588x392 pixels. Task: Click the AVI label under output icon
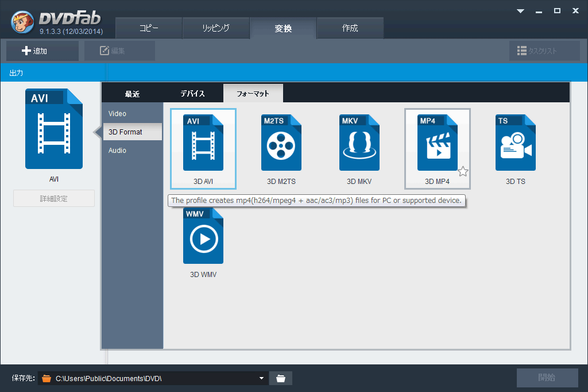[x=54, y=179]
